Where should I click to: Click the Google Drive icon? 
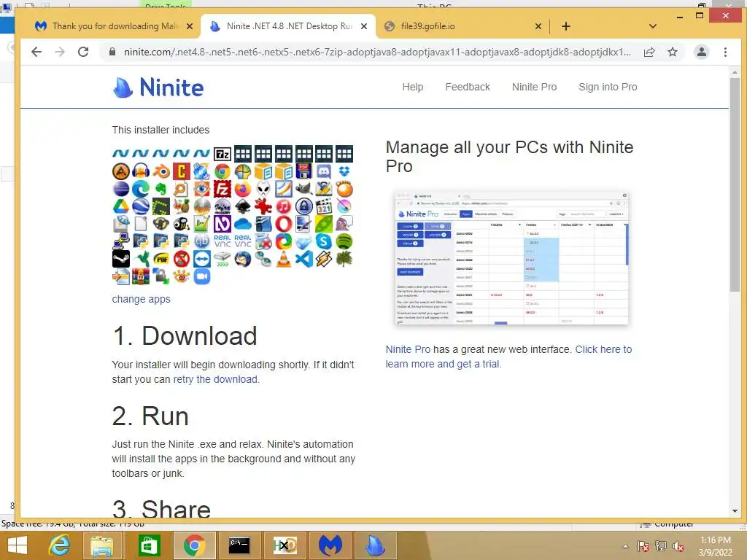tap(121, 206)
